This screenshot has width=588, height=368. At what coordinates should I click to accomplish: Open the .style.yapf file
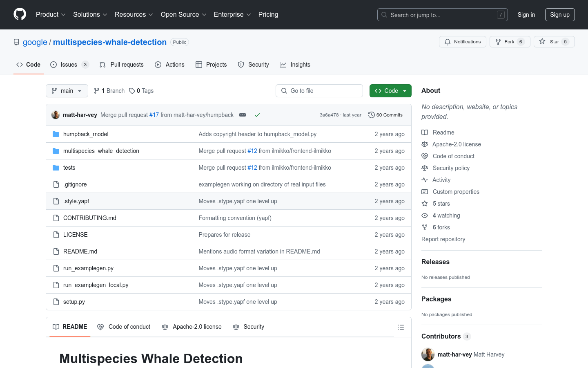click(76, 201)
